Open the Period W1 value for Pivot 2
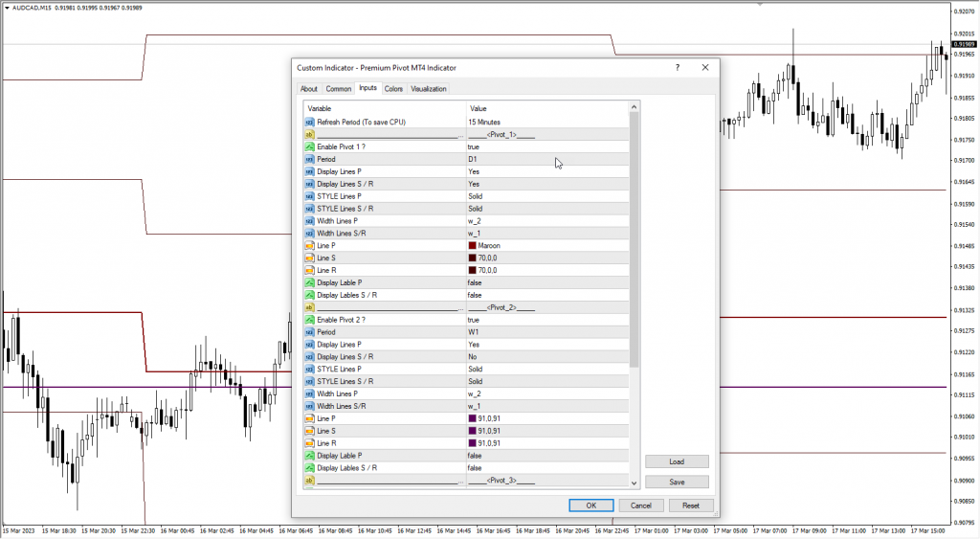 [473, 332]
